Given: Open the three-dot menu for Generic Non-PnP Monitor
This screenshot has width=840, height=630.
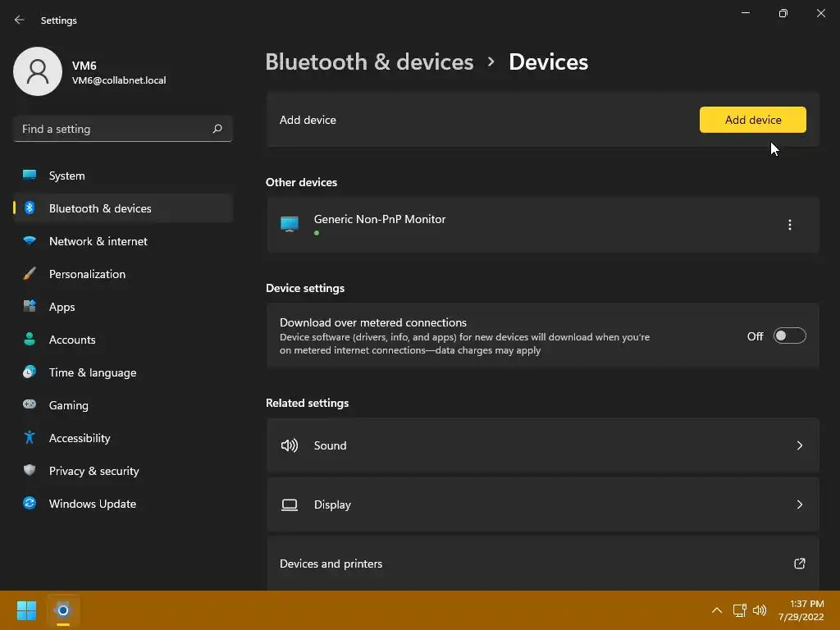Looking at the screenshot, I should 790,225.
